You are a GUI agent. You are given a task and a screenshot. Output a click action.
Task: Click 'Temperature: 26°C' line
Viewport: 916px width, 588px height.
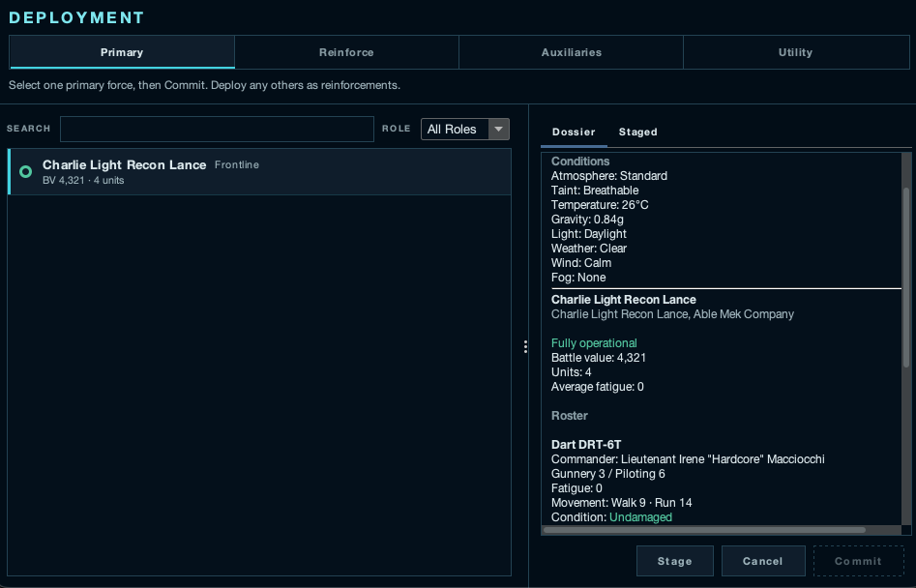600,205
